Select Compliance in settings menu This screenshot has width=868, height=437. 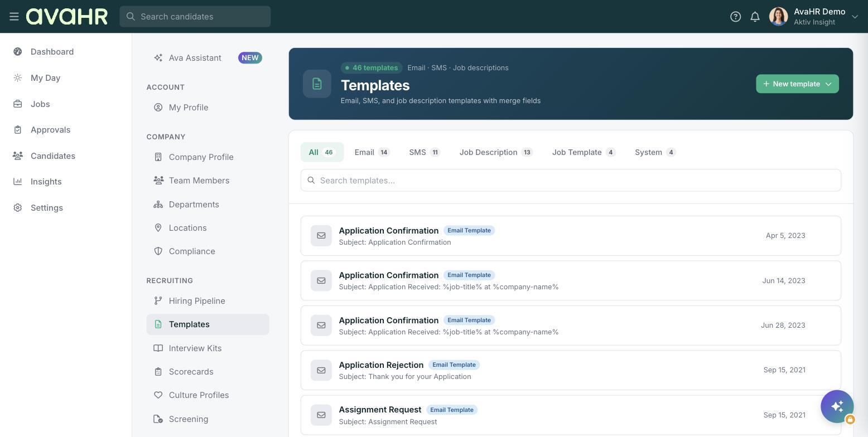point(208,251)
